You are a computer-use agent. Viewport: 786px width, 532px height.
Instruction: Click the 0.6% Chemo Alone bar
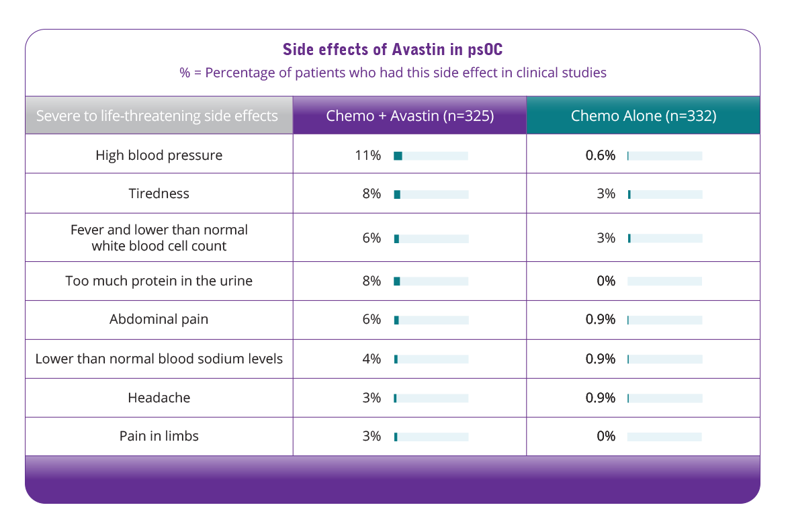[x=664, y=156]
